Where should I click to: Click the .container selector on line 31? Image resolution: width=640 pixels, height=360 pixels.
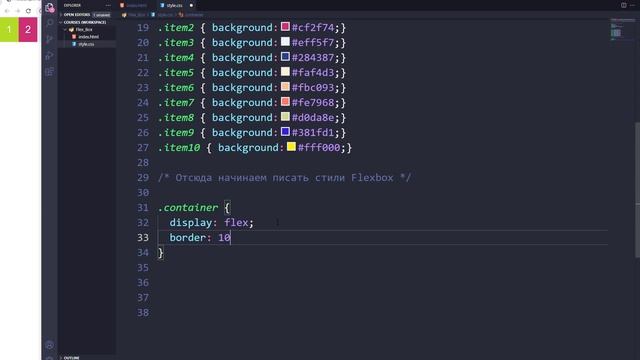click(x=188, y=207)
